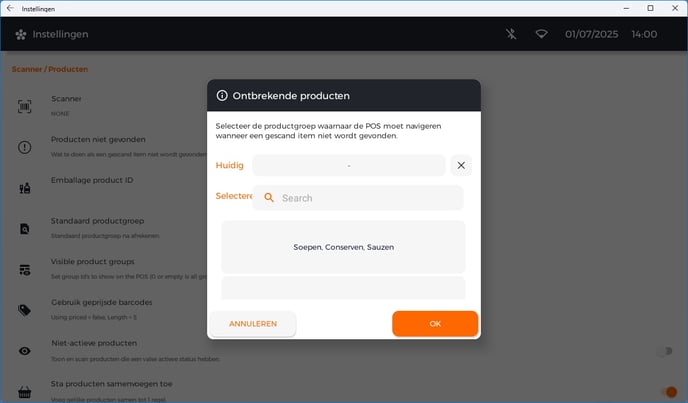Click the Standaard productgroep search-document icon
Viewport: 688px width, 403px height.
25,229
